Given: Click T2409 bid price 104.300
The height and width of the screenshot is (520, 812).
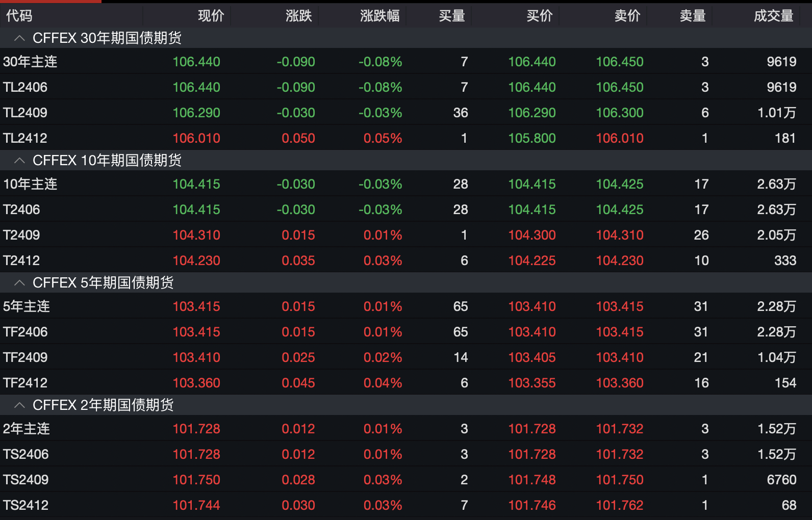Looking at the screenshot, I should pos(532,235).
